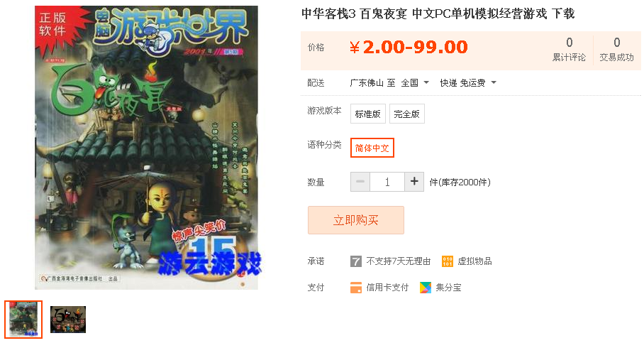Click the large product cover image

point(146,147)
